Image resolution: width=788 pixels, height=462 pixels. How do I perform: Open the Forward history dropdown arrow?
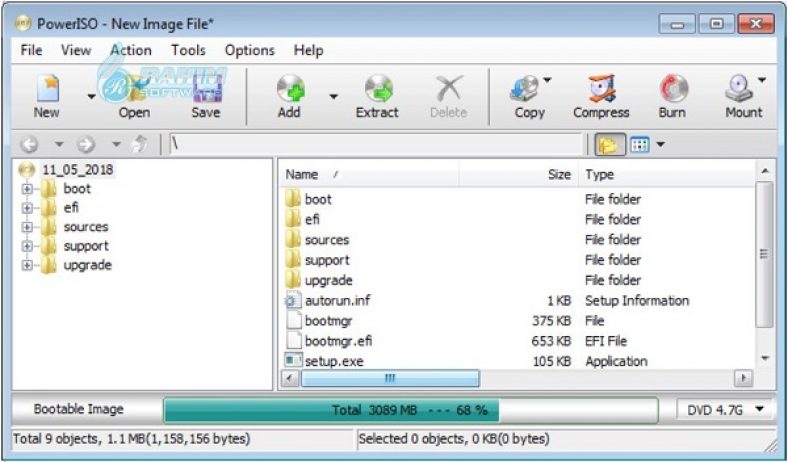click(x=116, y=145)
